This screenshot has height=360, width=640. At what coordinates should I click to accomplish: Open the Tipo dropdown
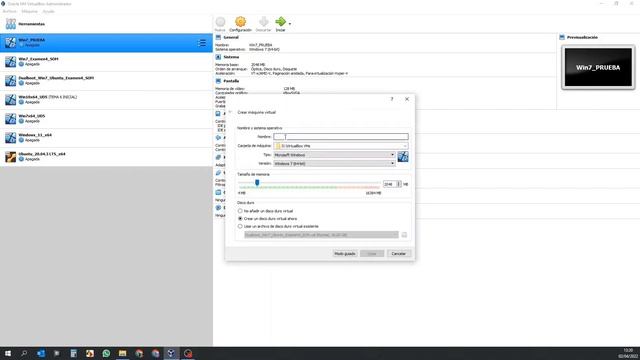(x=334, y=155)
